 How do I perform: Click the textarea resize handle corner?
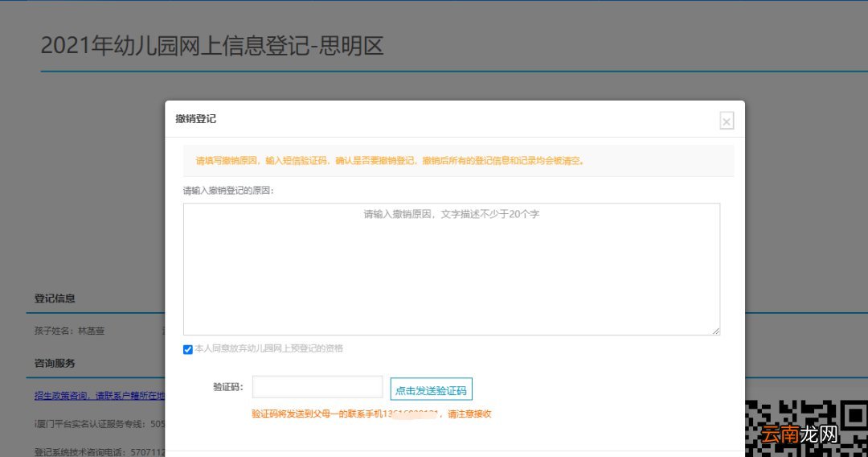[716, 331]
